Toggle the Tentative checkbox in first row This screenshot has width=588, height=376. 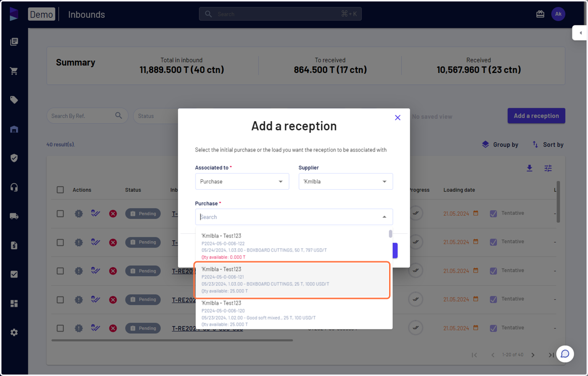click(493, 214)
